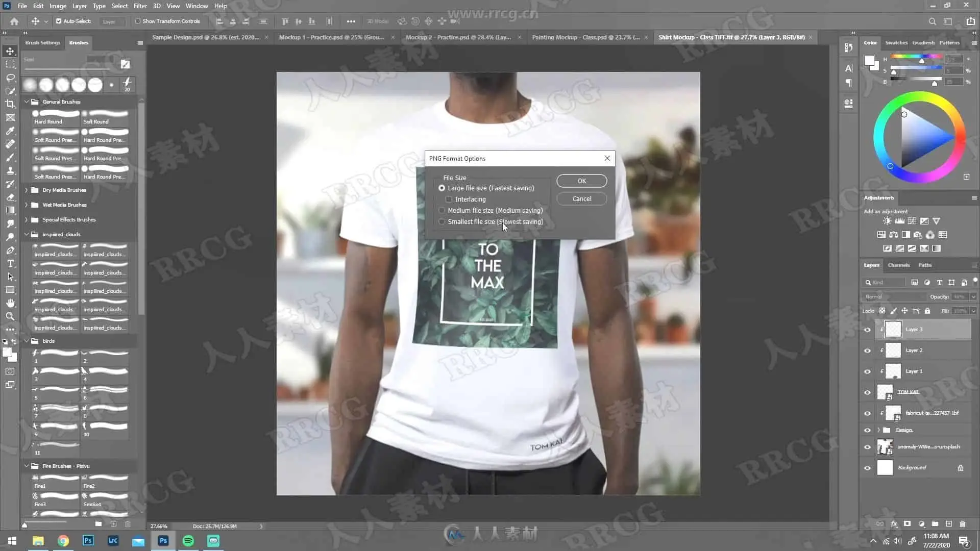Collapse the General Brushes folder
980x551 pixels.
click(27, 102)
